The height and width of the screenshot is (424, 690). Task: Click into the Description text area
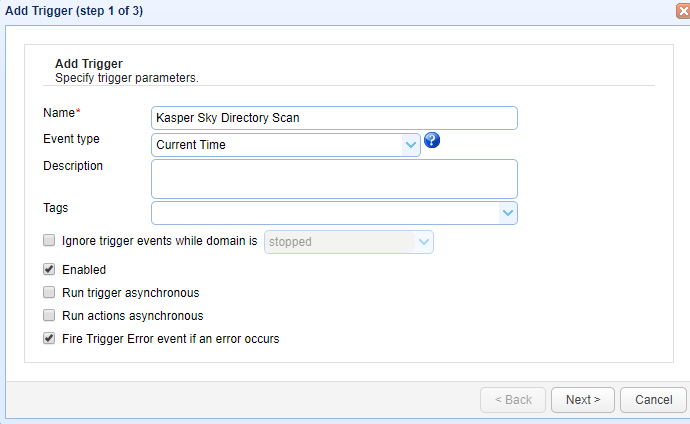334,179
